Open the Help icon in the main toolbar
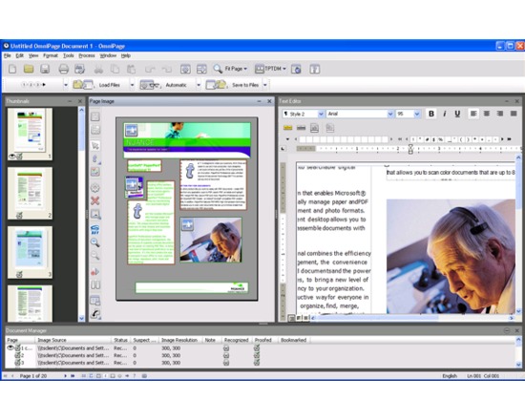The height and width of the screenshot is (420, 525). pyautogui.click(x=314, y=70)
